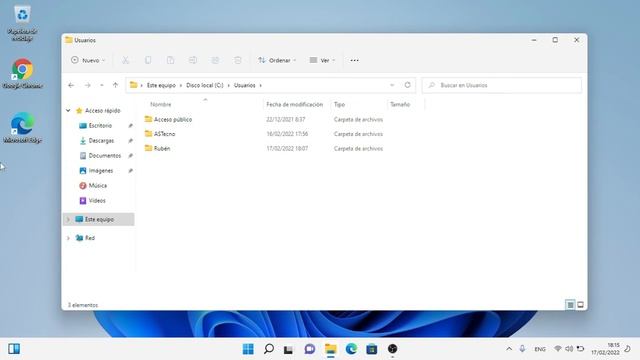
Task: Open the Wi-Fi network tray icon
Action: pyautogui.click(x=558, y=349)
